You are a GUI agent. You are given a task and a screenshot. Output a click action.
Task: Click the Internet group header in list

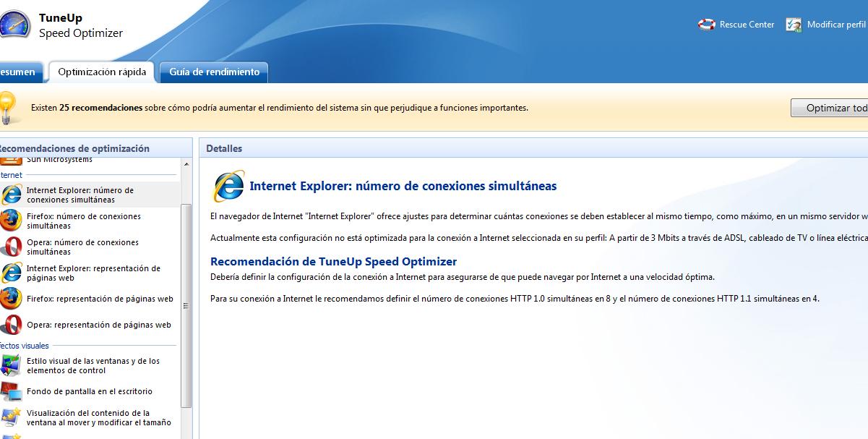[x=11, y=175]
